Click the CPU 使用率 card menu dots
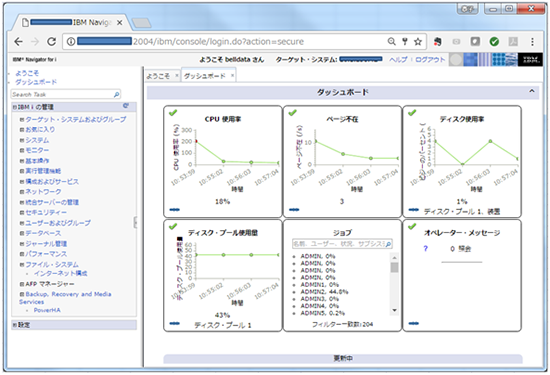 (174, 210)
